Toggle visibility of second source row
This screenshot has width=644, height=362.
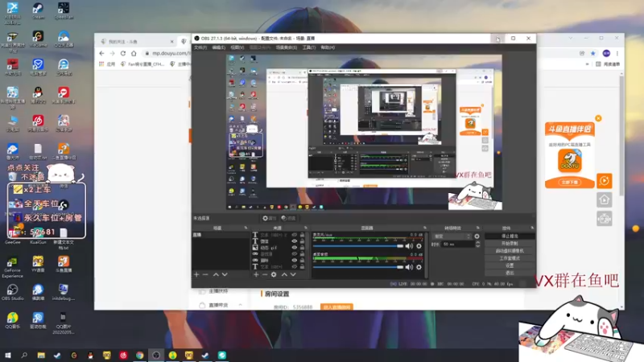click(x=294, y=241)
